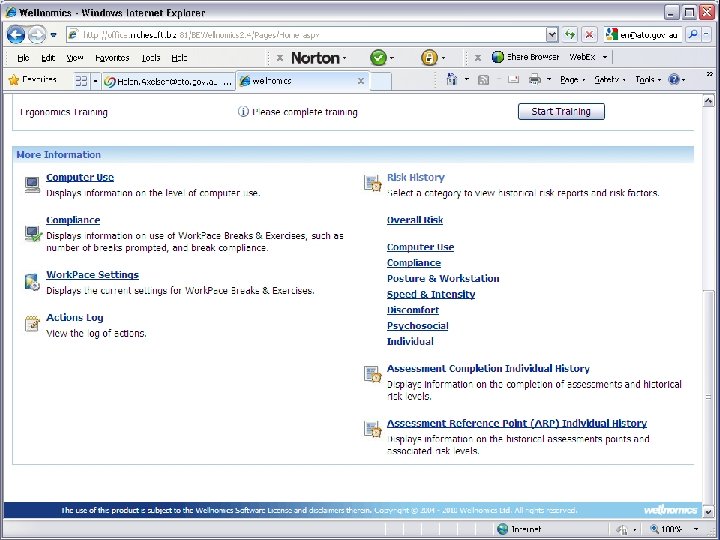Click the Share Browser globe icon
720x540 pixels.
pyautogui.click(x=498, y=57)
